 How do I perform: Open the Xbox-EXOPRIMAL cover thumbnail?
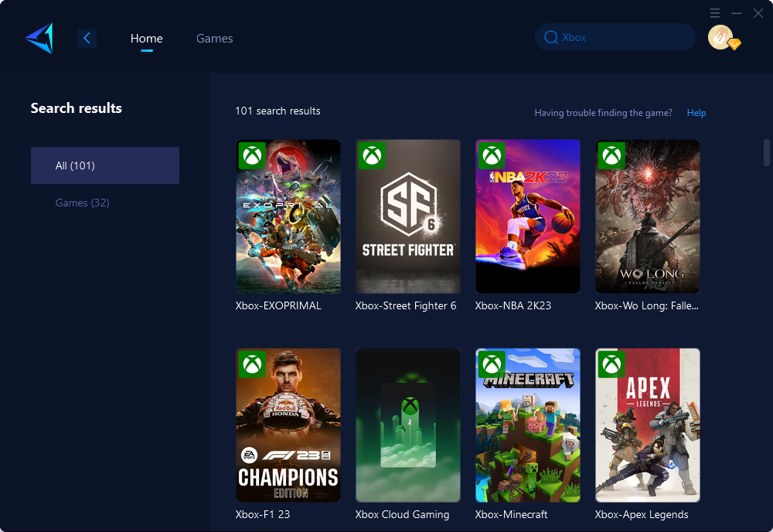tap(288, 217)
